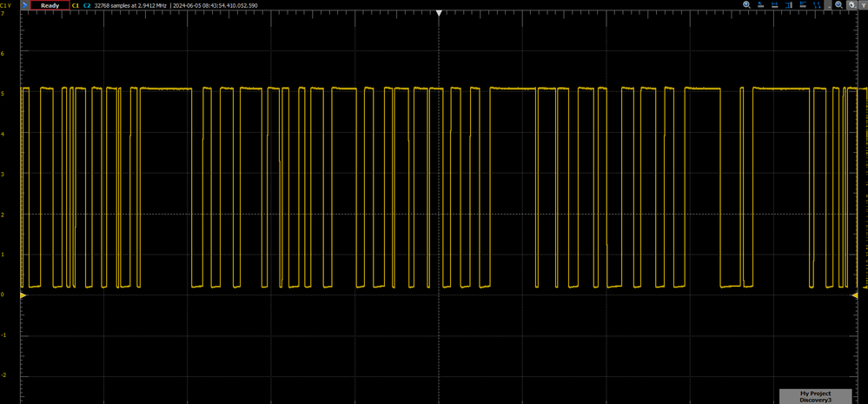
Task: Expand the dropdown arrow next to layout icon
Action: tap(829, 5)
